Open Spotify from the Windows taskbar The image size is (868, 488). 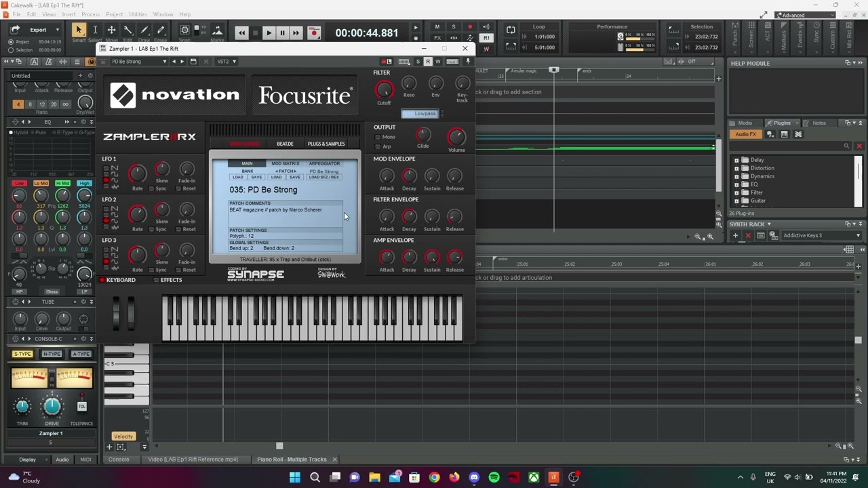(494, 478)
